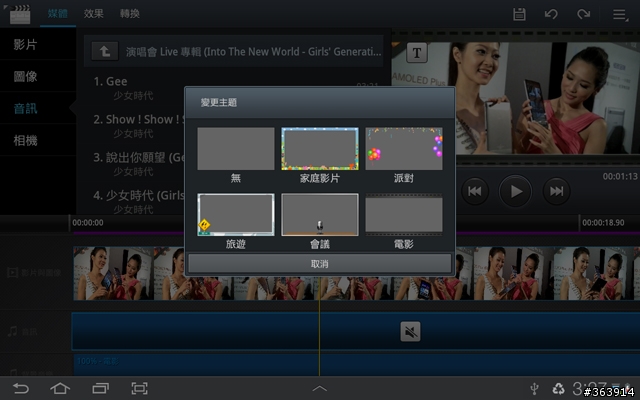640x400 pixels.
Task: Choose the 家庭影片 theme thumbnail
Action: point(320,149)
